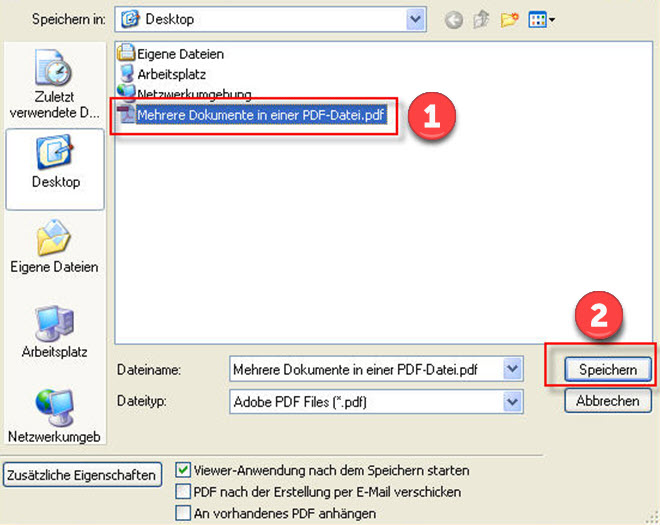The width and height of the screenshot is (660, 525).
Task: Expand the Speichern in dropdown
Action: click(x=415, y=19)
